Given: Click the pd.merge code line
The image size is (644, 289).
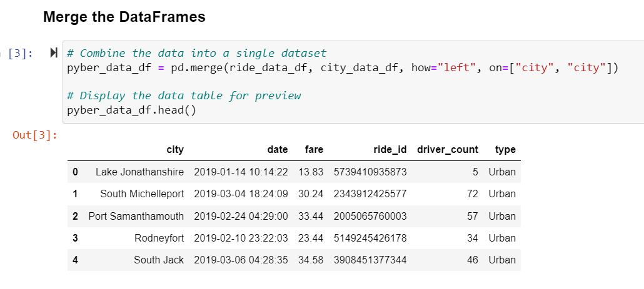Looking at the screenshot, I should point(343,67).
